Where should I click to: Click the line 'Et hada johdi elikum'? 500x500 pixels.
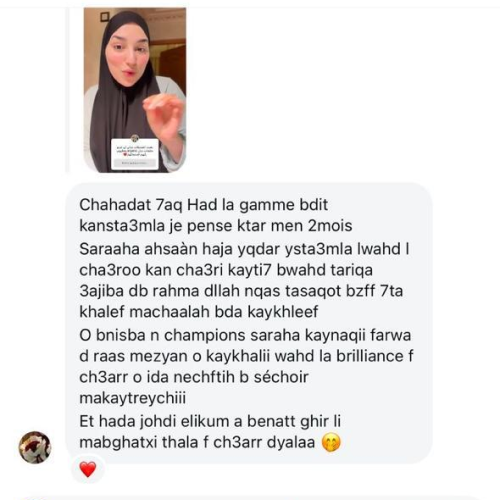(x=210, y=421)
